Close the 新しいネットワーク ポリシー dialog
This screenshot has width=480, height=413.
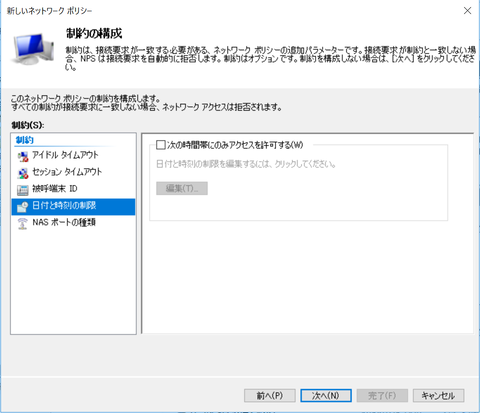pos(467,11)
